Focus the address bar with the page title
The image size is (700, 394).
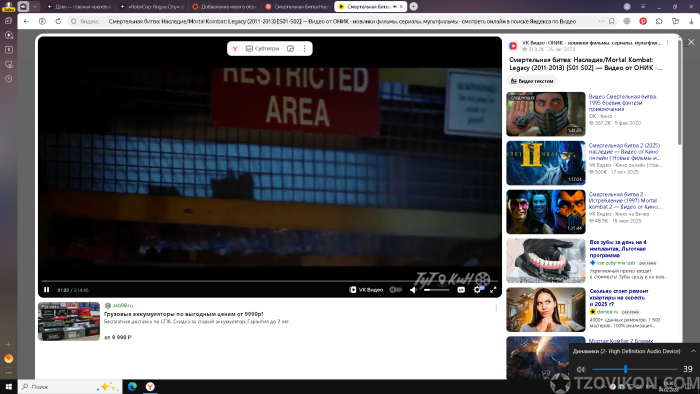pos(342,21)
